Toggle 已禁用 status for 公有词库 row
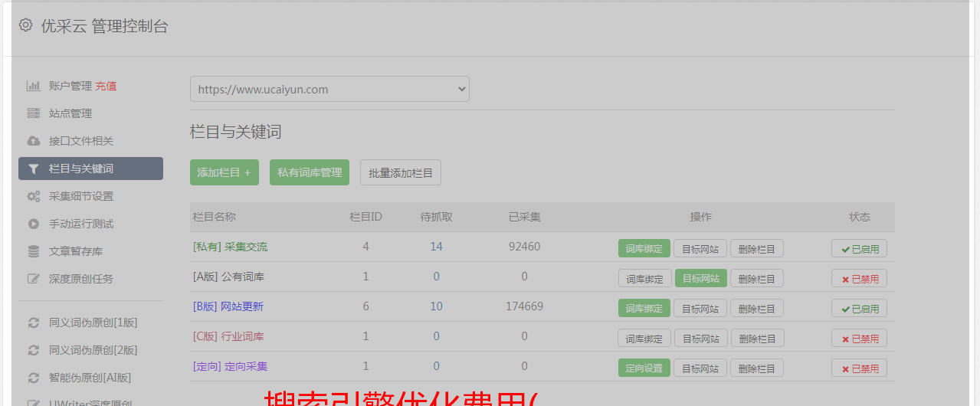980x406 pixels. [859, 278]
